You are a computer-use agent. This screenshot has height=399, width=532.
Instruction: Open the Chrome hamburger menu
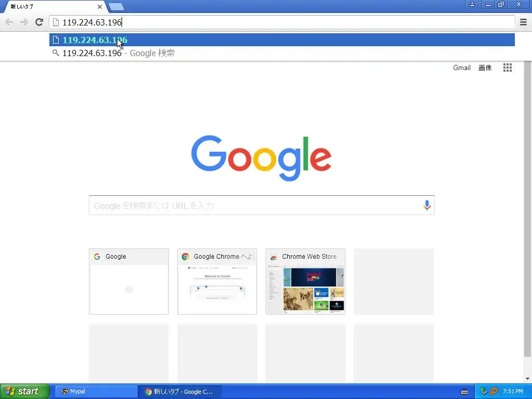(x=523, y=22)
